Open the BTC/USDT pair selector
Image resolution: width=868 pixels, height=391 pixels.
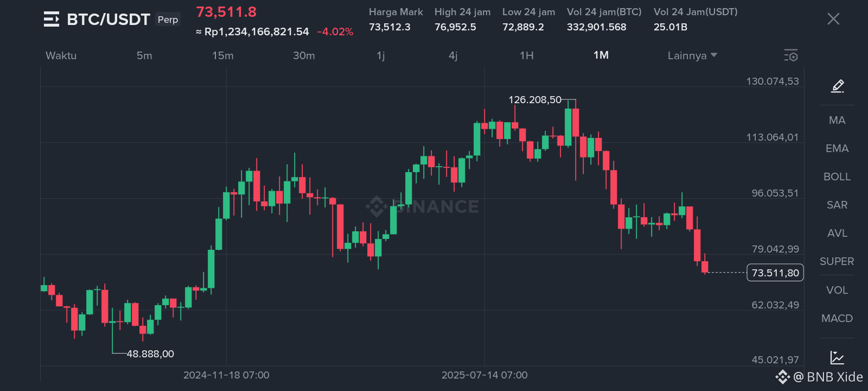point(108,20)
